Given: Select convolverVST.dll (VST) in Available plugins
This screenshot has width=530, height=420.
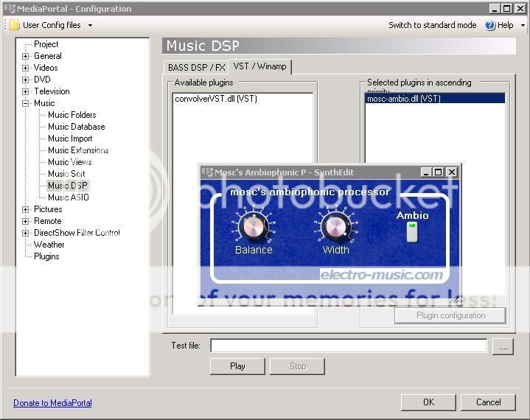Looking at the screenshot, I should [216, 99].
